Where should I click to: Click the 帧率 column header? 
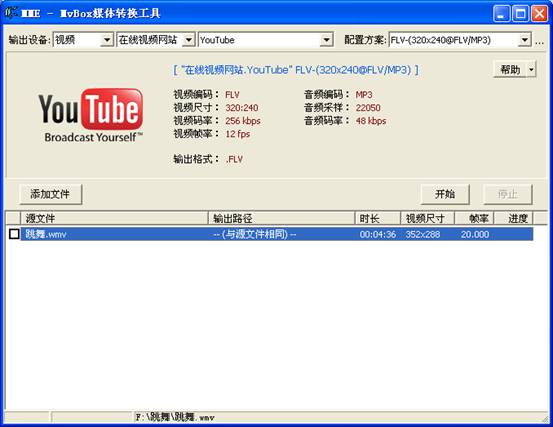coord(474,219)
